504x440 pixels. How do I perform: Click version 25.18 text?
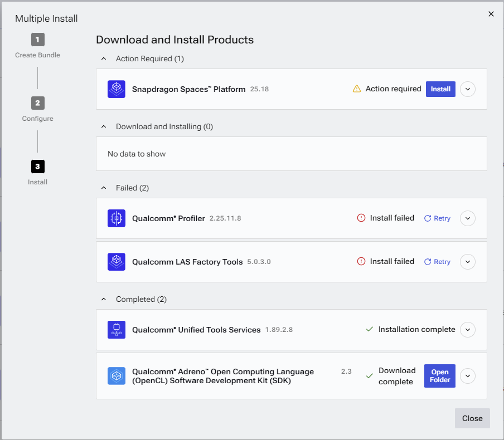(x=259, y=89)
